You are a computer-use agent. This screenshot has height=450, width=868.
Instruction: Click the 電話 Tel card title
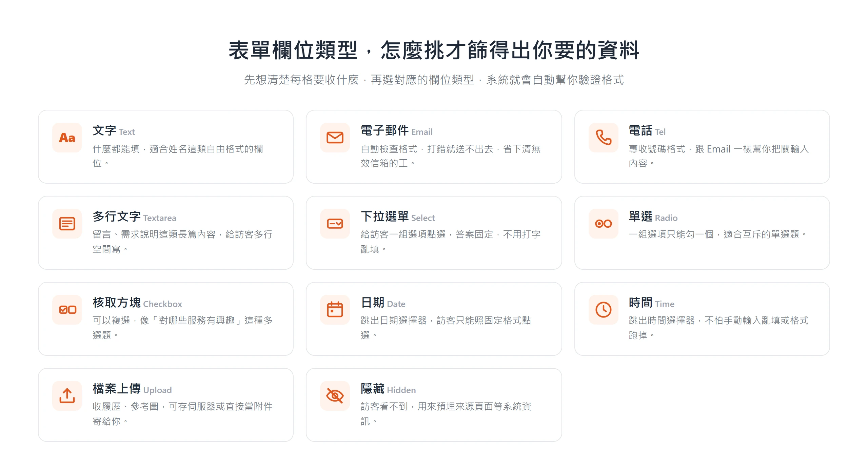coord(647,131)
